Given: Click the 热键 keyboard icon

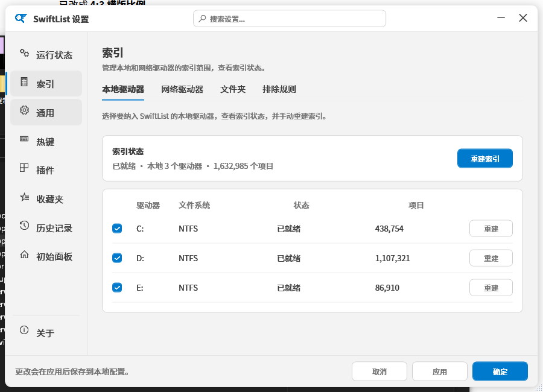Looking at the screenshot, I should point(24,139).
